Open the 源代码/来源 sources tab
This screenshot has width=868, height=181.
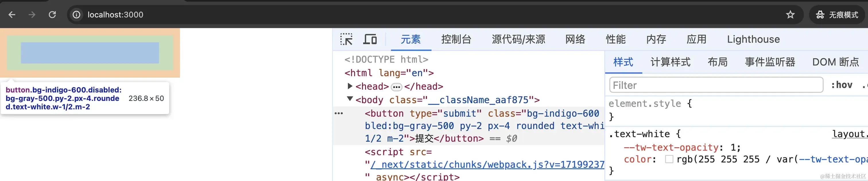[518, 39]
